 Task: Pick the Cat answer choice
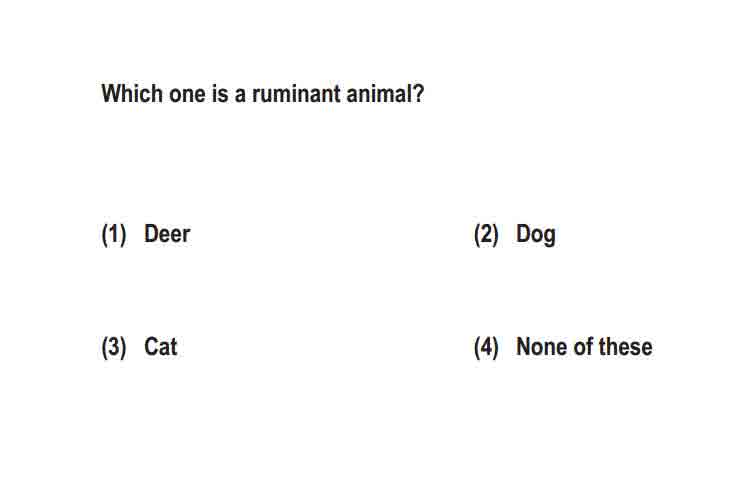tap(161, 347)
